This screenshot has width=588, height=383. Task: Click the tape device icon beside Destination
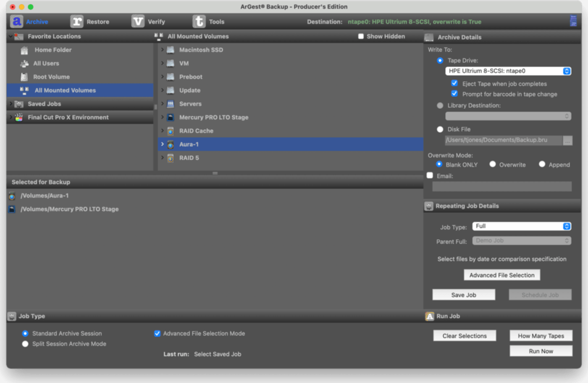[573, 21]
